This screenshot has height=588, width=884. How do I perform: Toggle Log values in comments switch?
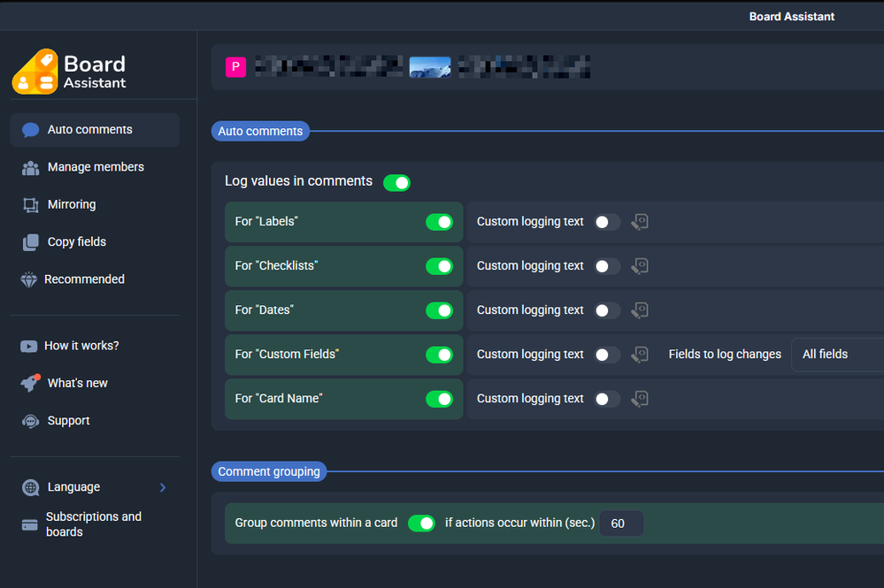[397, 182]
